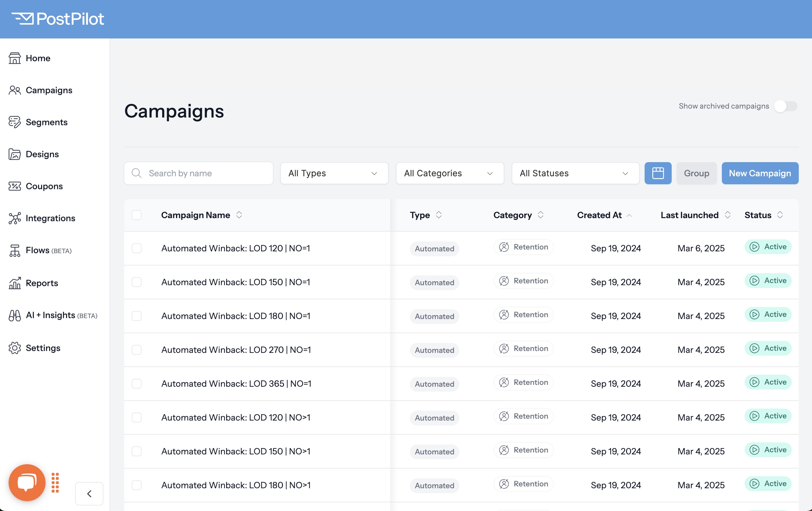
Task: Open Reports in sidebar
Action: (x=42, y=283)
